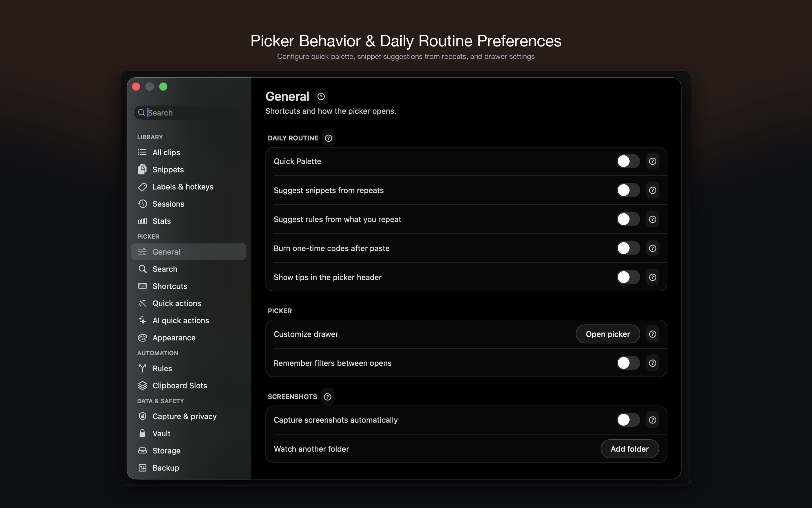The height and width of the screenshot is (508, 812).
Task: Click help icon next to General heading
Action: point(321,97)
